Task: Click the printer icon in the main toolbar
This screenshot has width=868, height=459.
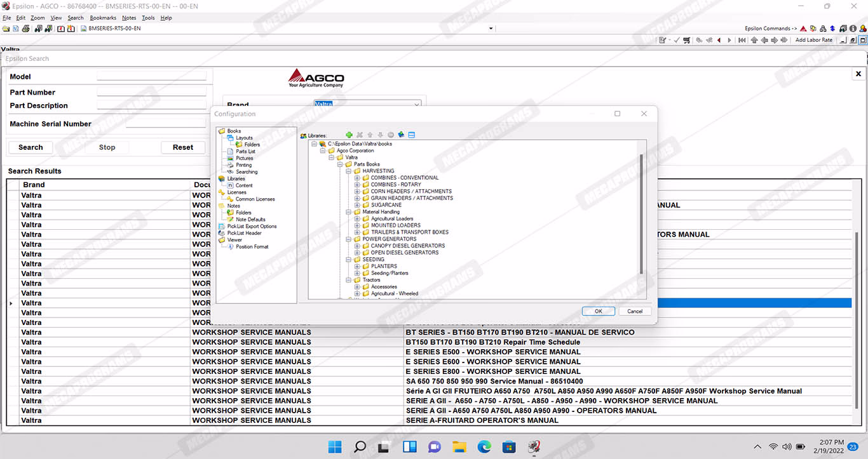Action: [25, 29]
